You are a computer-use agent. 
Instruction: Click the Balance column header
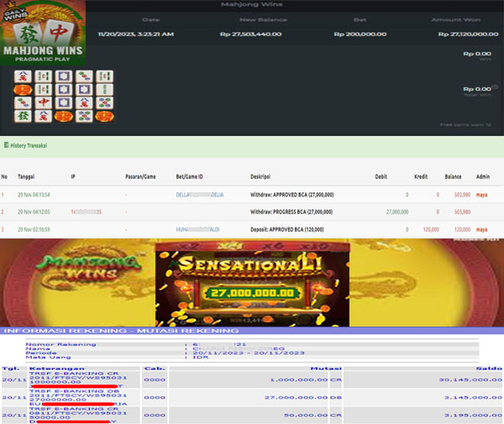(454, 176)
